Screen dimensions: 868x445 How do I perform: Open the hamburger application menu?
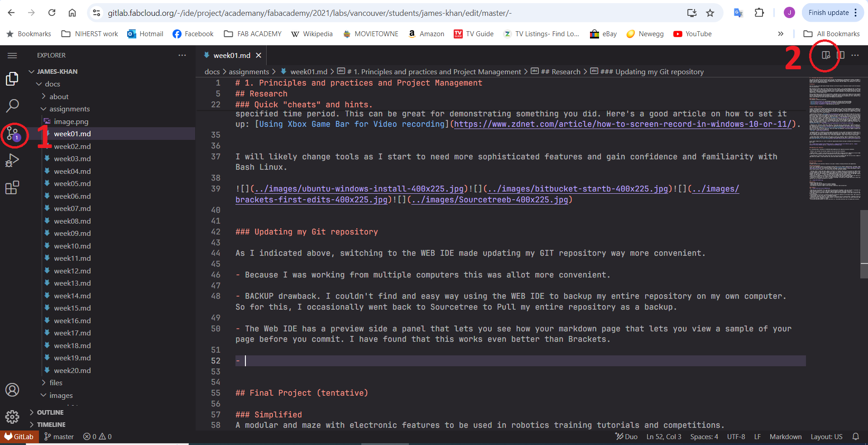12,55
